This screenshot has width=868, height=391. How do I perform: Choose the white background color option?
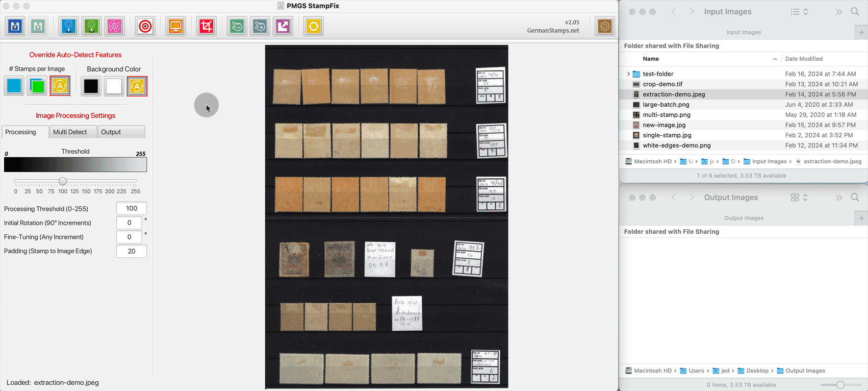coord(114,86)
